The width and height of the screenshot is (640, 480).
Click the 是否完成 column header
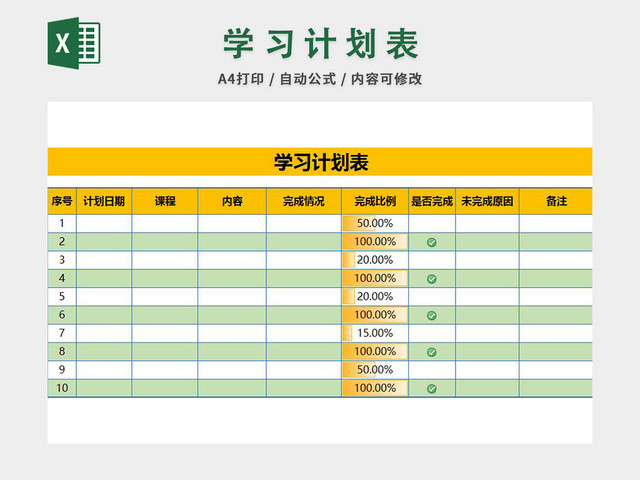click(x=432, y=201)
